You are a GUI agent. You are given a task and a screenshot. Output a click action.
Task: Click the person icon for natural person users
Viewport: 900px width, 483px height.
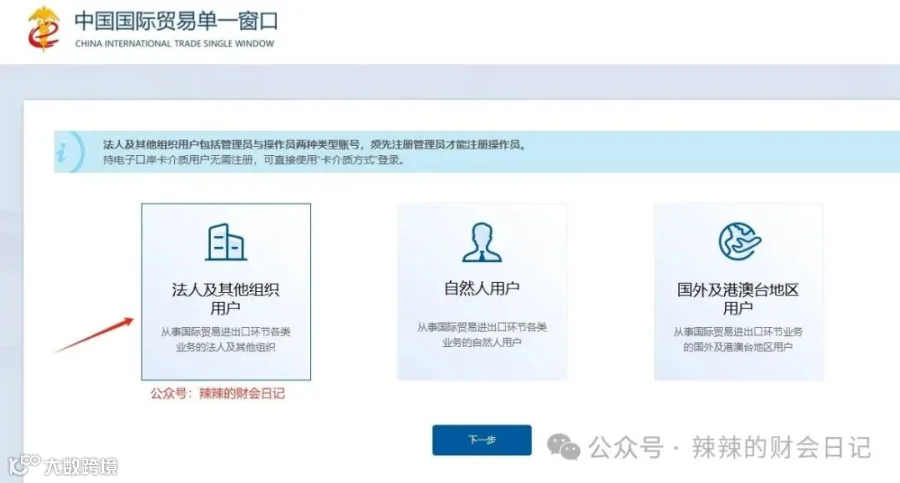pyautogui.click(x=482, y=242)
